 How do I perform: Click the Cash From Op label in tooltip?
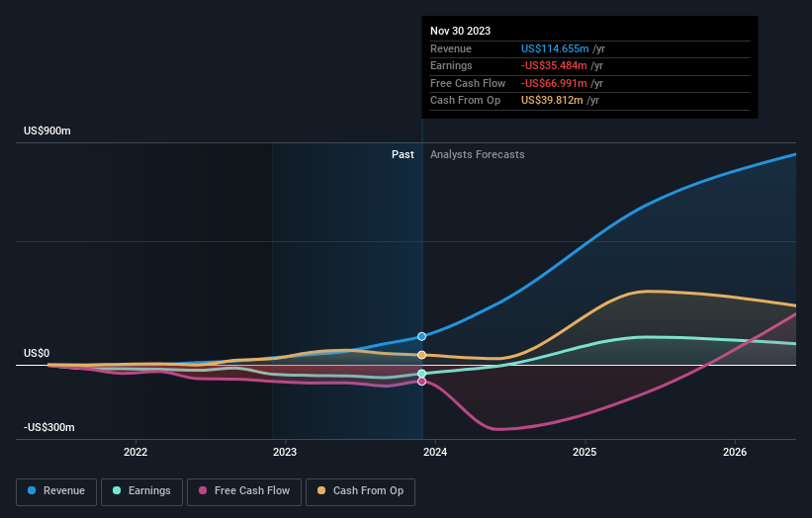coord(465,101)
